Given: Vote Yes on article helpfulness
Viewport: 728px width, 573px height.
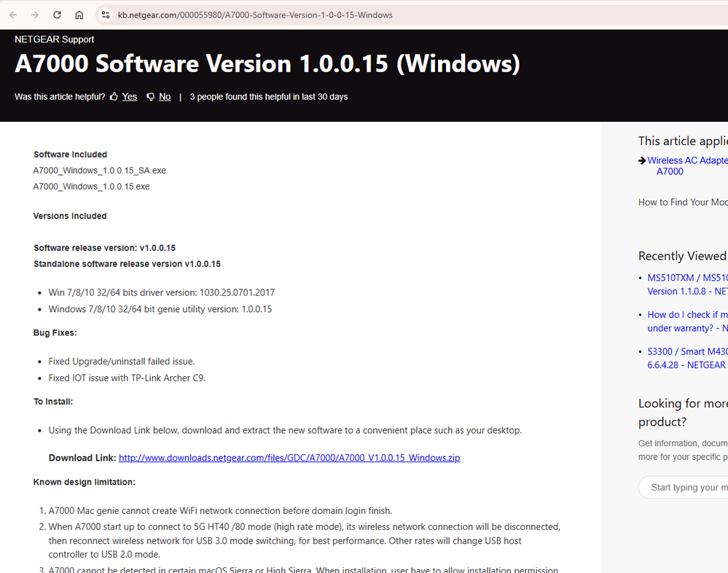Looking at the screenshot, I should [130, 97].
